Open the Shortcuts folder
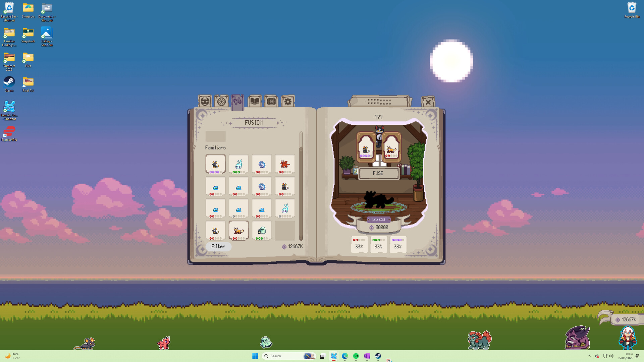The image size is (644, 362). 28,10
